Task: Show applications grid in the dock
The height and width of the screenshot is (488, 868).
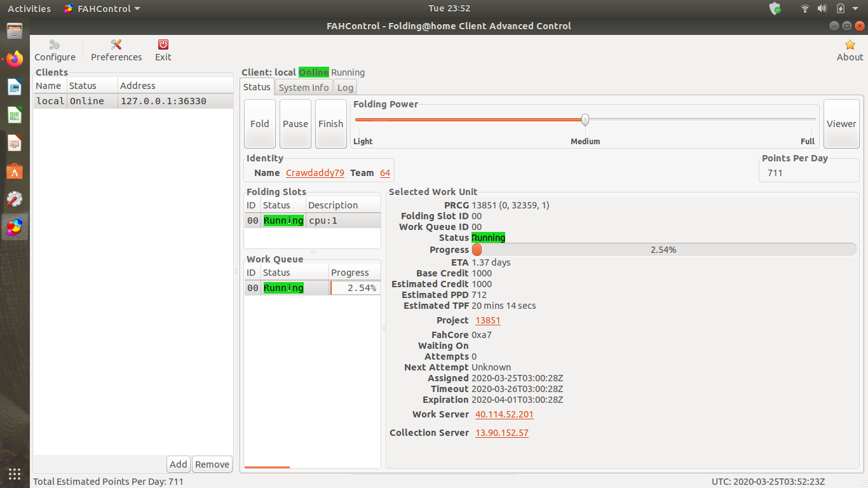Action: tap(15, 473)
